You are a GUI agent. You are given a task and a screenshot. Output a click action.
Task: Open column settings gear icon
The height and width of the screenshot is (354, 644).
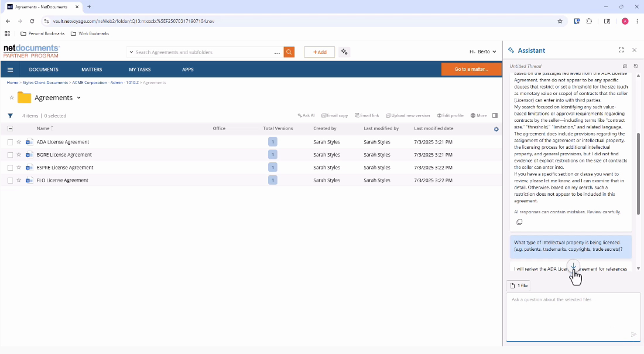pyautogui.click(x=496, y=129)
